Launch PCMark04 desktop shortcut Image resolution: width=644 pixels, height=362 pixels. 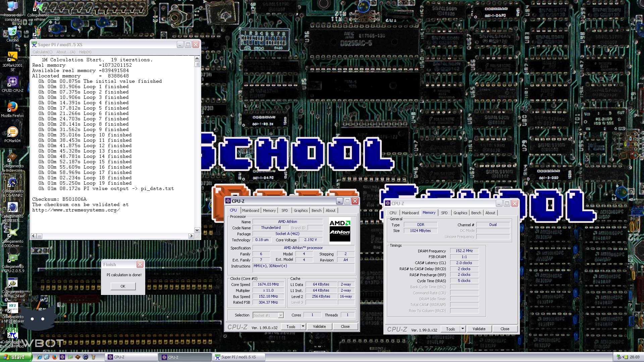[12, 134]
